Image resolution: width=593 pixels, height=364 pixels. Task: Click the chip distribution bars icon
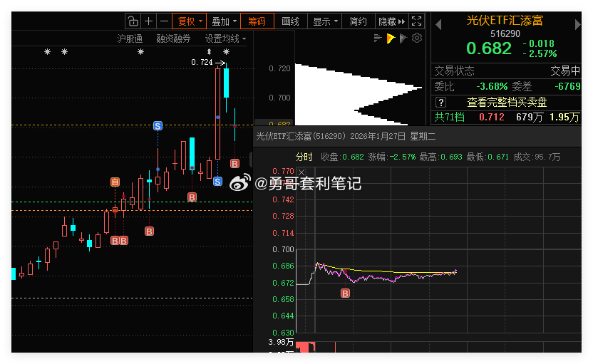[378, 38]
